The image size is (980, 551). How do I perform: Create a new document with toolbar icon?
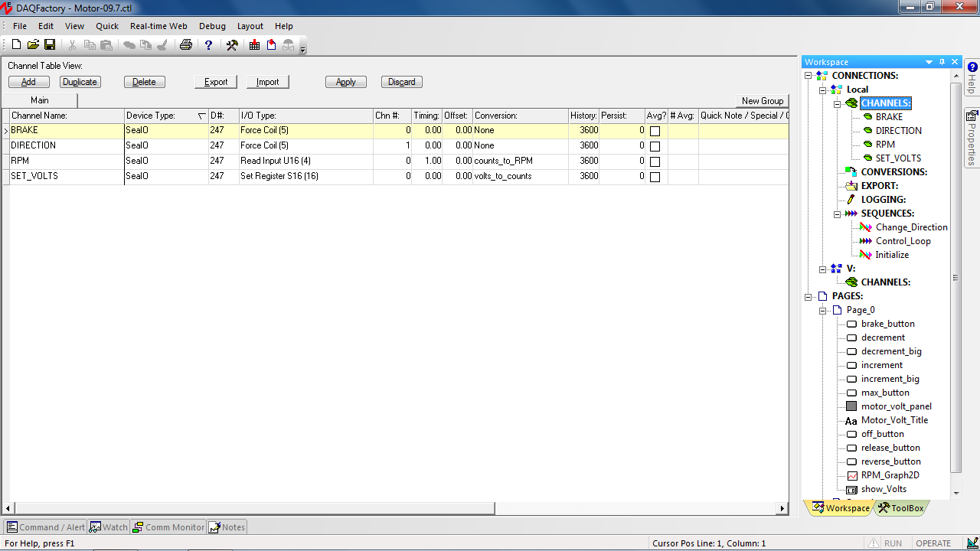[x=16, y=45]
